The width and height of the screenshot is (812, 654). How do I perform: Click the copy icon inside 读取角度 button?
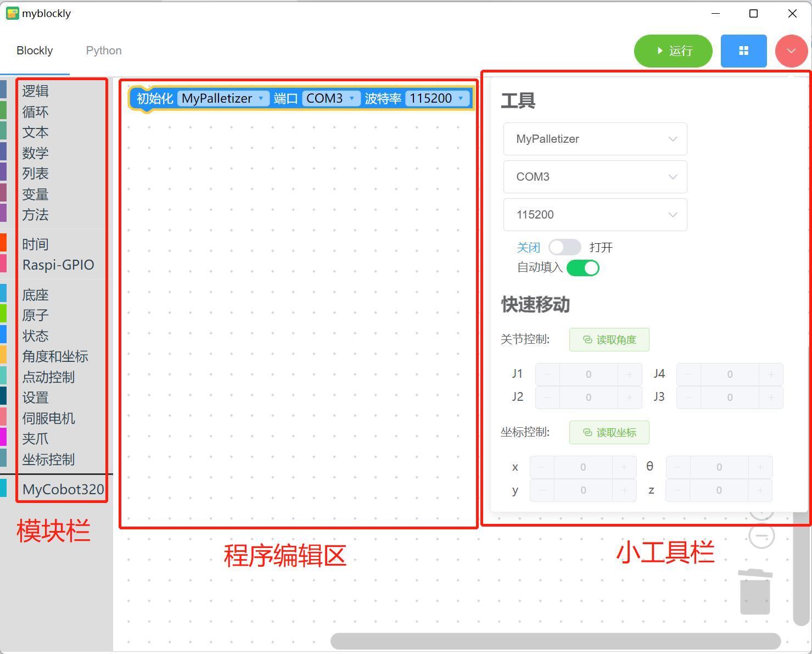pos(587,339)
